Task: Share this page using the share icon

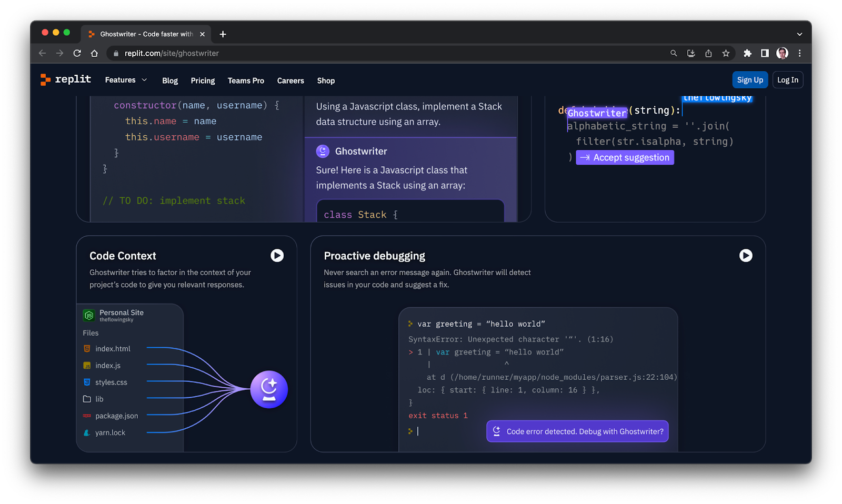Action: coord(708,53)
